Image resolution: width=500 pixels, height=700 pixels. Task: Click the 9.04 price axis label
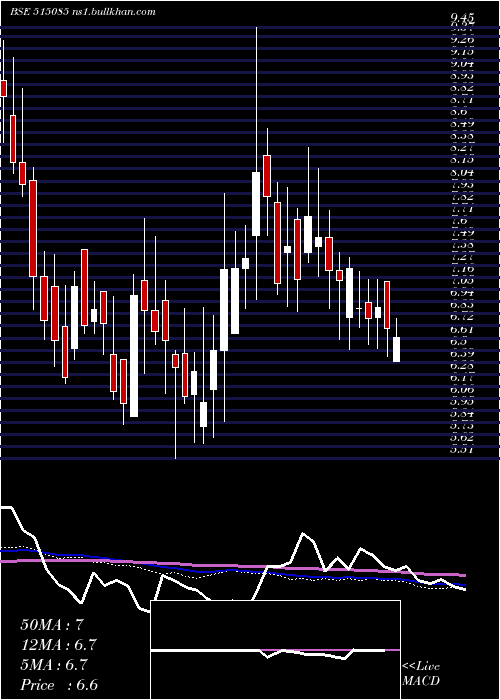coord(463,64)
